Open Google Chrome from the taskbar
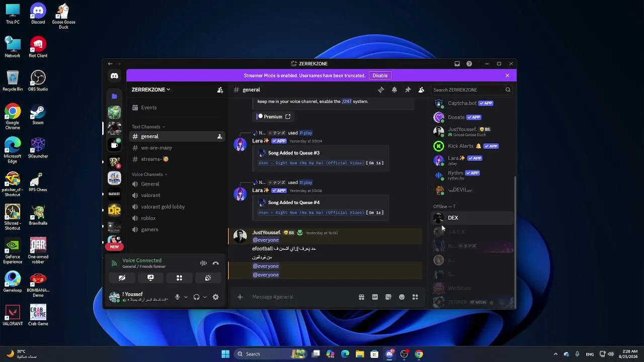This screenshot has height=362, width=644. click(419, 354)
